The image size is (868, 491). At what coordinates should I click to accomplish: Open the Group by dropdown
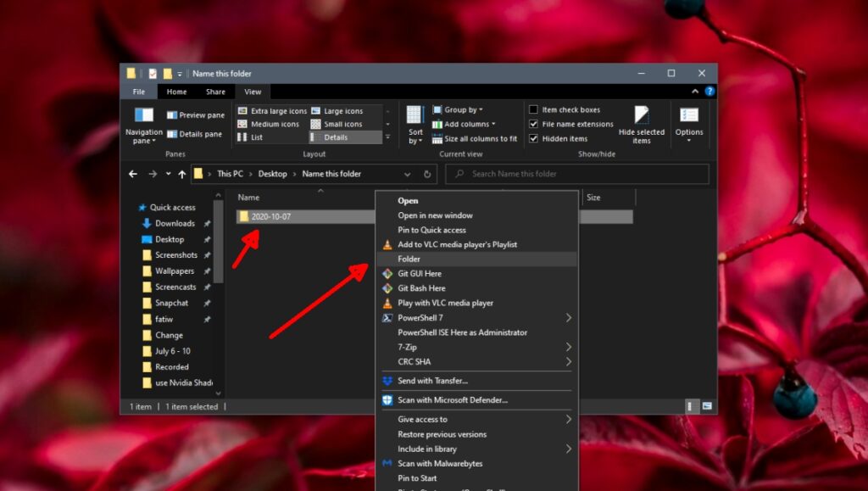(458, 109)
